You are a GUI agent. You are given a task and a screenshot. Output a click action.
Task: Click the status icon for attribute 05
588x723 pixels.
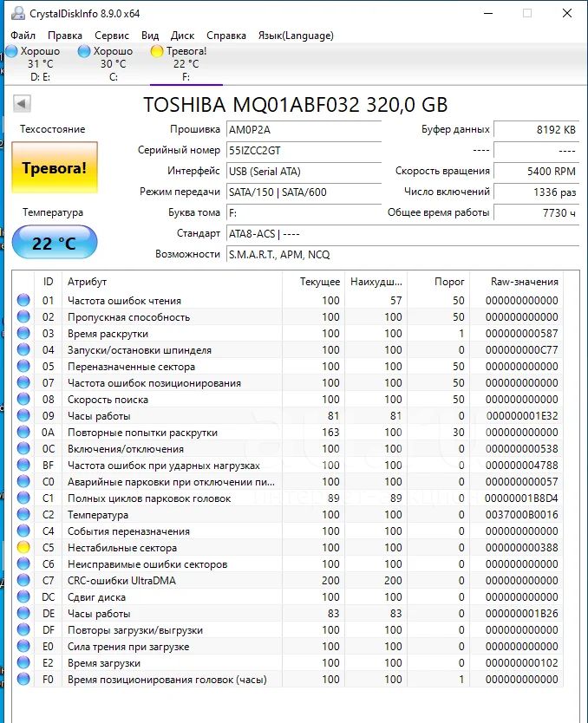coord(23,366)
